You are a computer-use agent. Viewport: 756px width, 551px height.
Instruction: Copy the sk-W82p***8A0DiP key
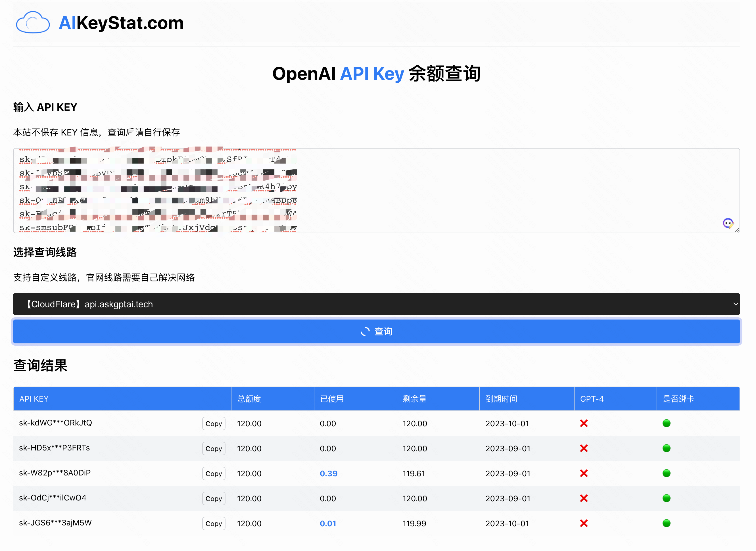[214, 474]
